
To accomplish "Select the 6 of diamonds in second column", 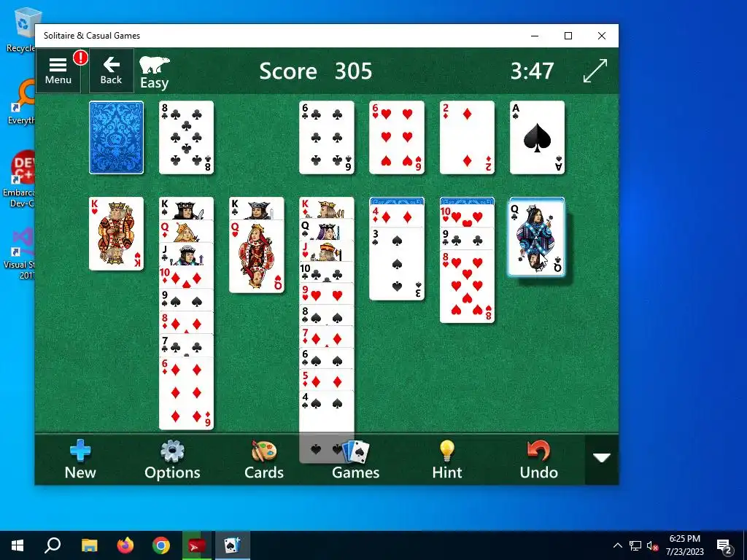I will (186, 393).
